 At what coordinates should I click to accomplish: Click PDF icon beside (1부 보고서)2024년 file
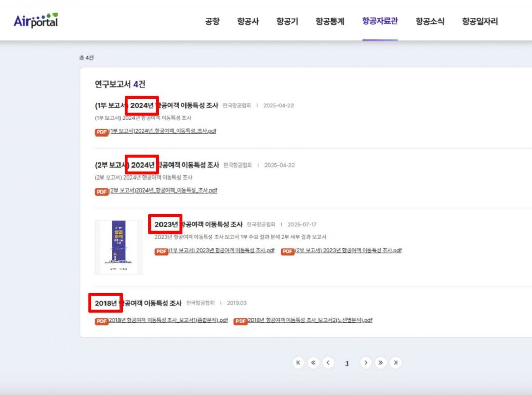101,132
